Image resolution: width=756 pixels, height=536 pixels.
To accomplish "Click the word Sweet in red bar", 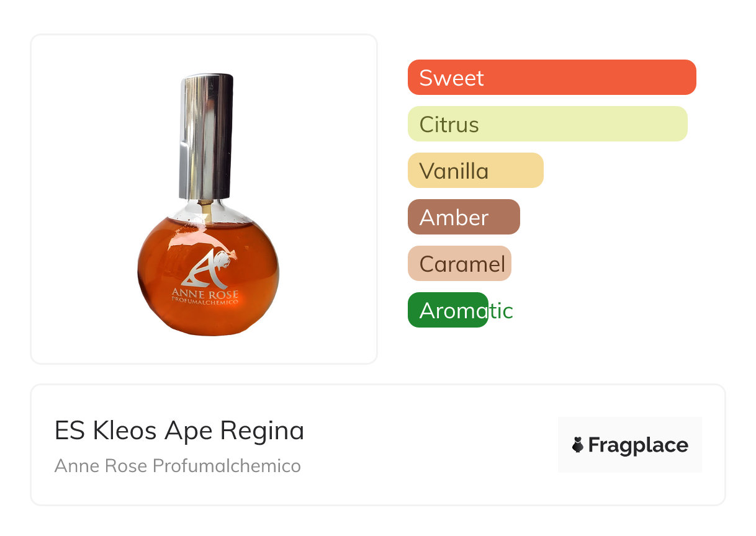I will (x=451, y=78).
